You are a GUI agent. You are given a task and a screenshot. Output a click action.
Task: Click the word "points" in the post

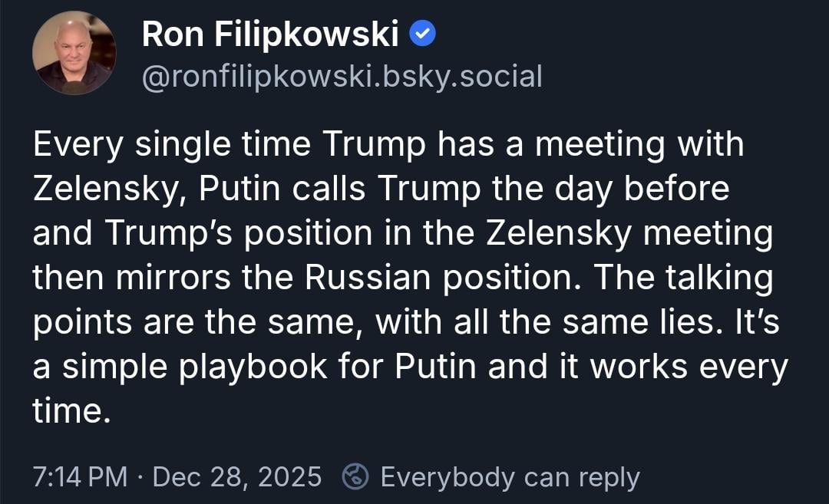(x=79, y=322)
